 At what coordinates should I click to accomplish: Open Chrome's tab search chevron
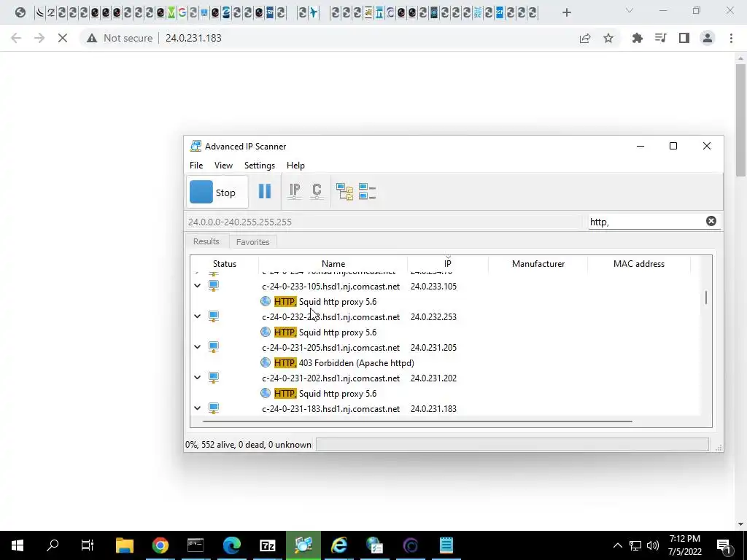click(x=630, y=11)
